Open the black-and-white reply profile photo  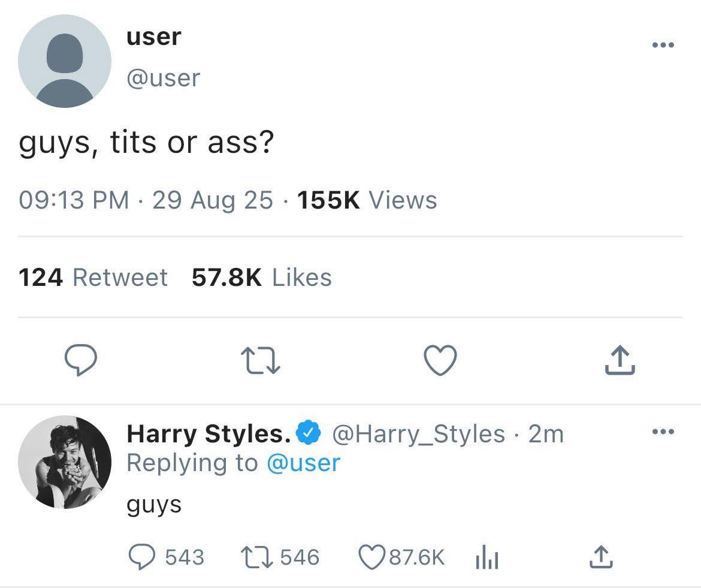(65, 462)
